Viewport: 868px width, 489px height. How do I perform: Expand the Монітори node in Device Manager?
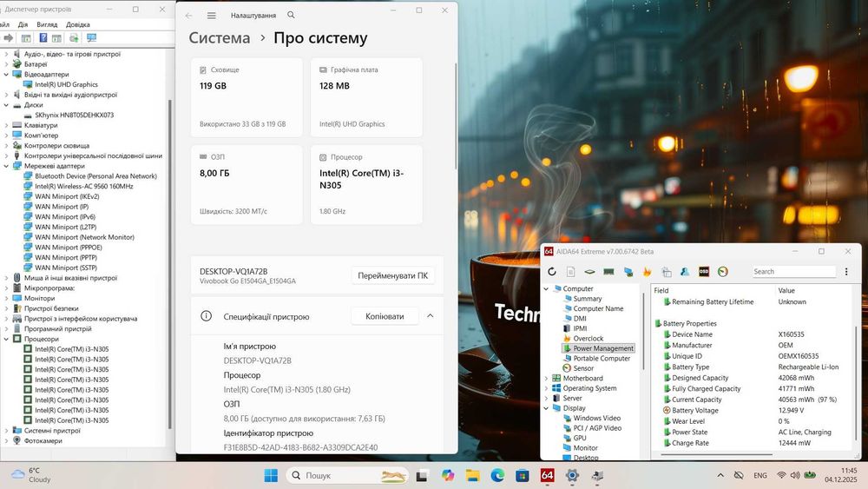(6, 298)
